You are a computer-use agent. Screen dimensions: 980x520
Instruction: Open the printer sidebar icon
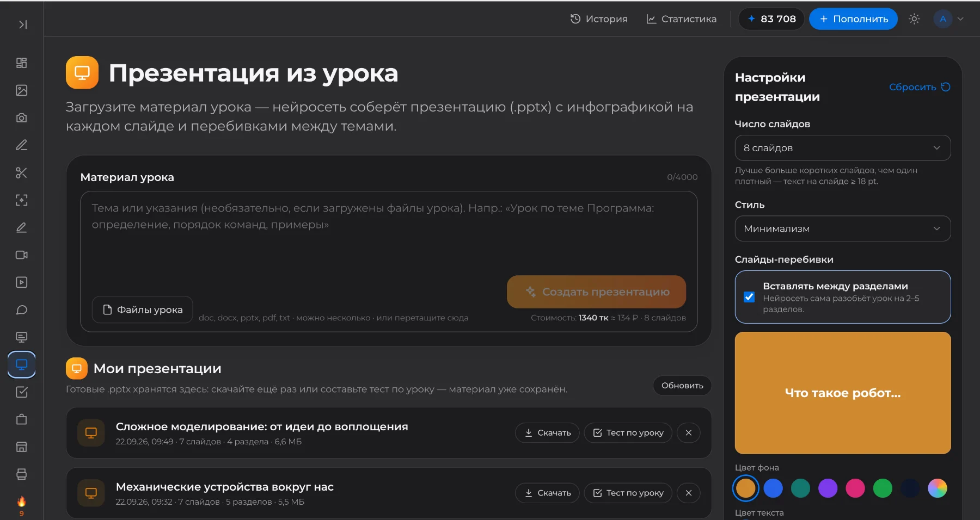pos(22,474)
